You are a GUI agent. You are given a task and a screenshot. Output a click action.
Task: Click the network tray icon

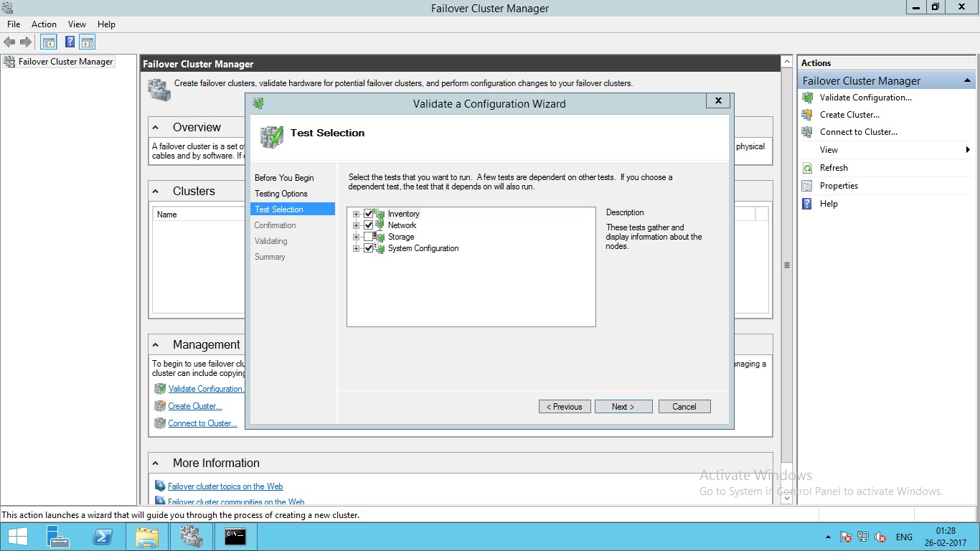click(862, 537)
